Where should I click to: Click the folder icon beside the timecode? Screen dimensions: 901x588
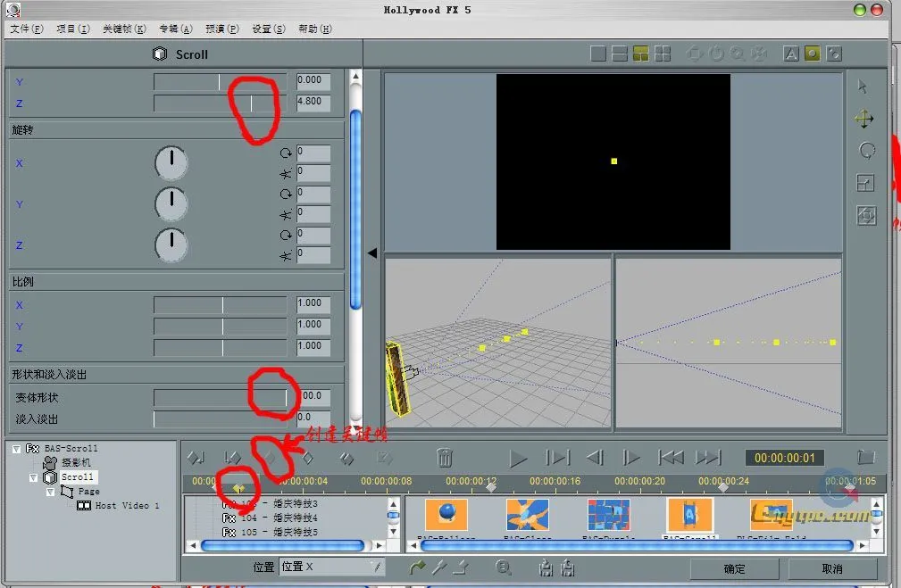point(865,458)
